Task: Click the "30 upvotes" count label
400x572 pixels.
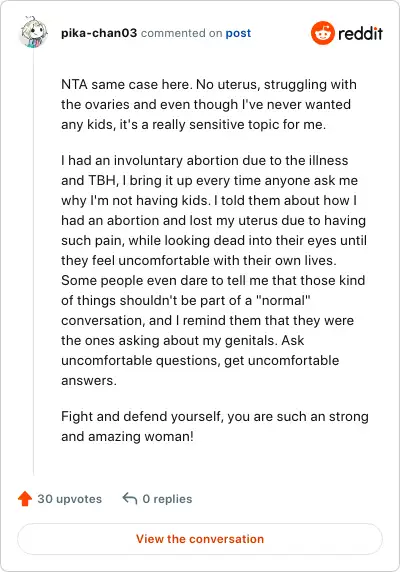Action: coord(70,499)
